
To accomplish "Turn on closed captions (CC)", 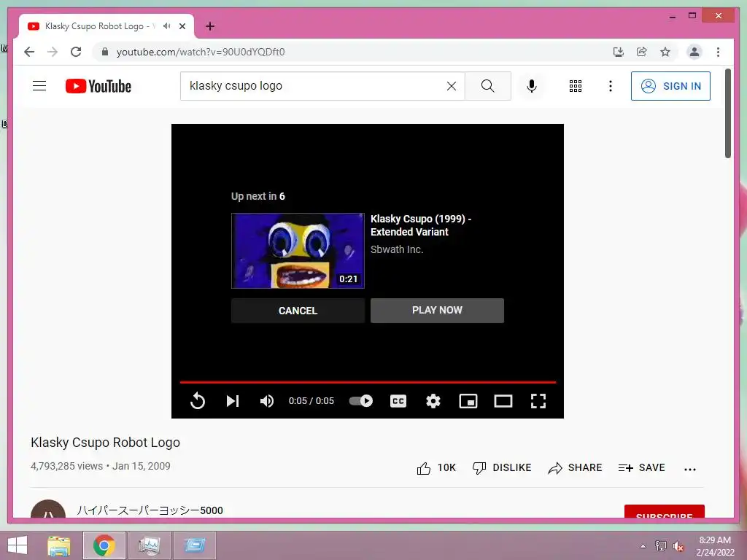I will [x=398, y=401].
